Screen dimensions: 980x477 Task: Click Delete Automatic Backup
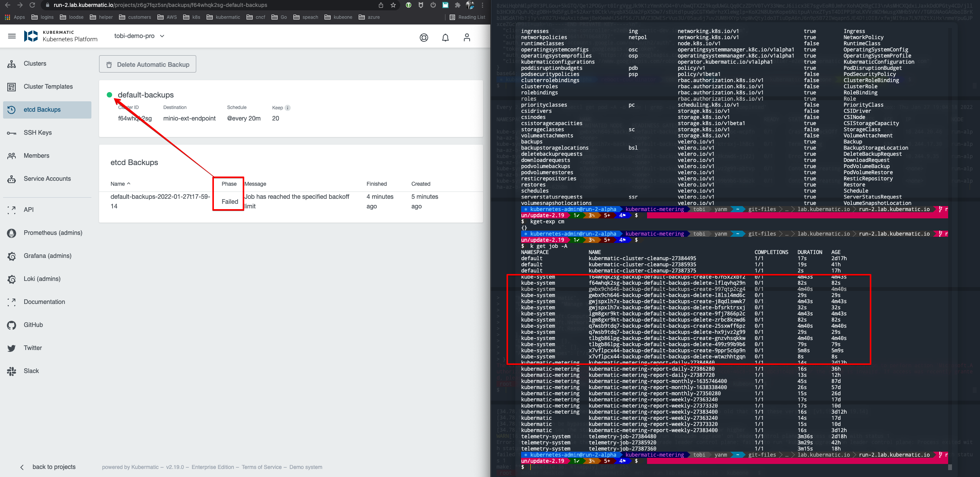pos(147,64)
